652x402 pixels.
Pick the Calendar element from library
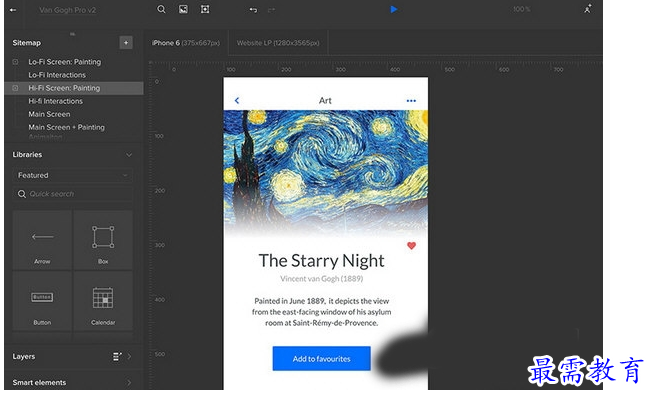pyautogui.click(x=103, y=301)
